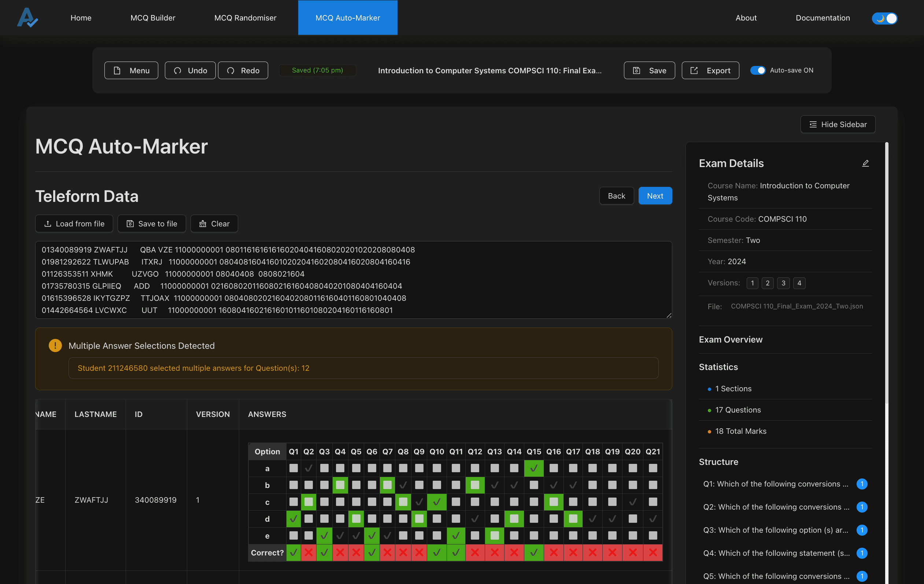Check the Q1 option a checkbox
924x584 pixels.
[293, 468]
